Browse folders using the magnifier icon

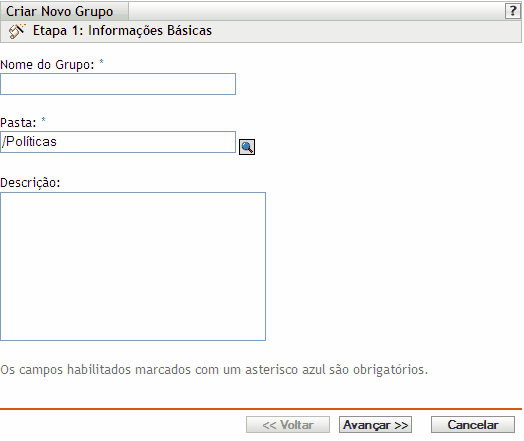coord(247,147)
